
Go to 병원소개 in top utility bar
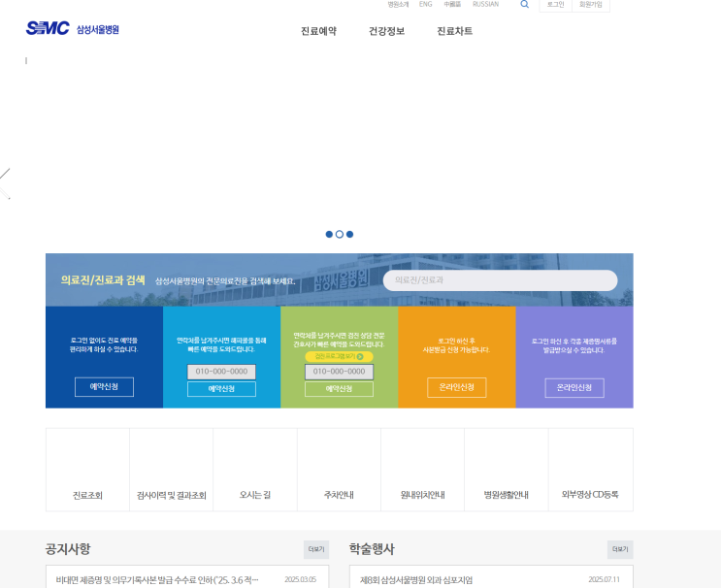(398, 5)
